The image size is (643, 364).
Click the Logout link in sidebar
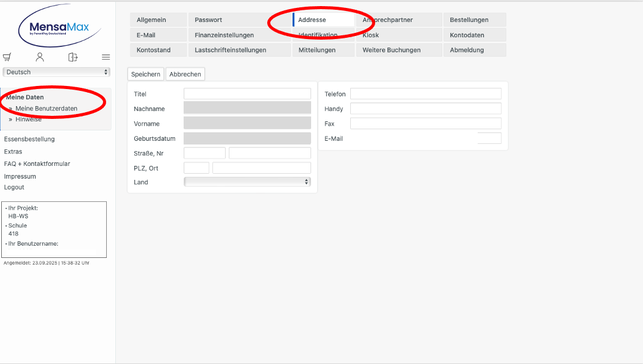click(x=14, y=187)
